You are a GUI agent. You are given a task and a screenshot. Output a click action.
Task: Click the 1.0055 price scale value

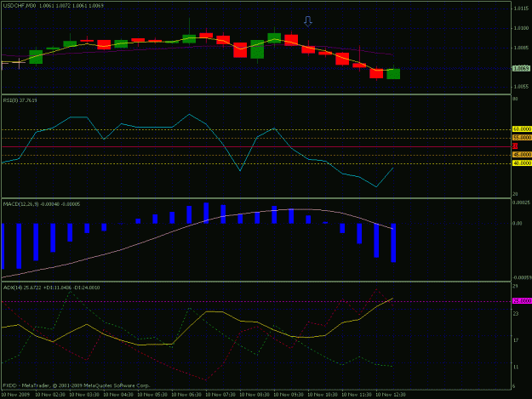(521, 87)
